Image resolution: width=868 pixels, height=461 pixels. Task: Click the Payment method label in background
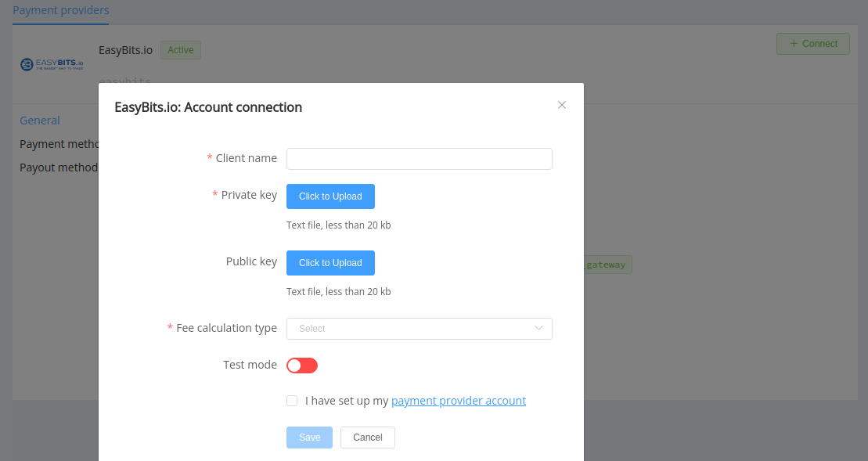[x=59, y=144]
